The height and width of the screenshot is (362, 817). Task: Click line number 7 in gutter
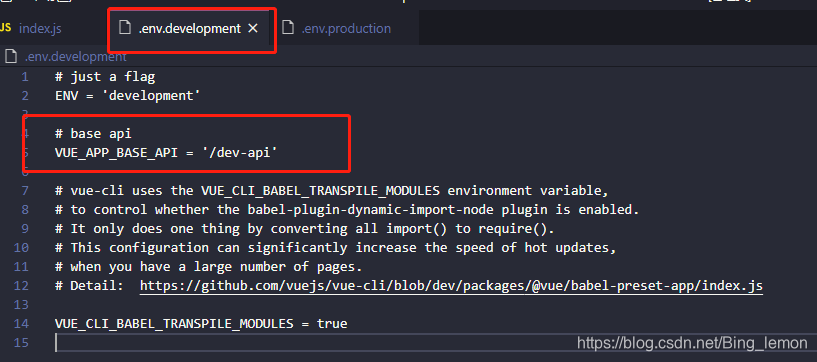click(x=25, y=191)
